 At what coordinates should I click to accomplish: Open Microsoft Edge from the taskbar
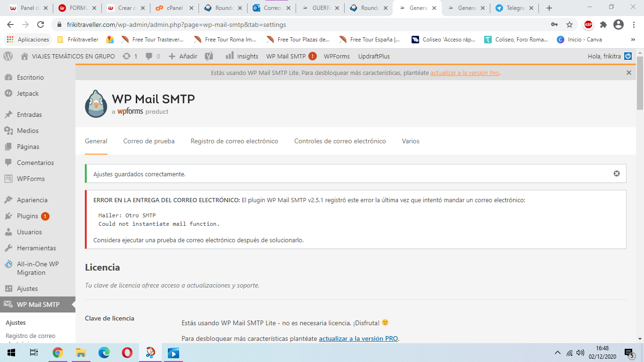coord(104,353)
